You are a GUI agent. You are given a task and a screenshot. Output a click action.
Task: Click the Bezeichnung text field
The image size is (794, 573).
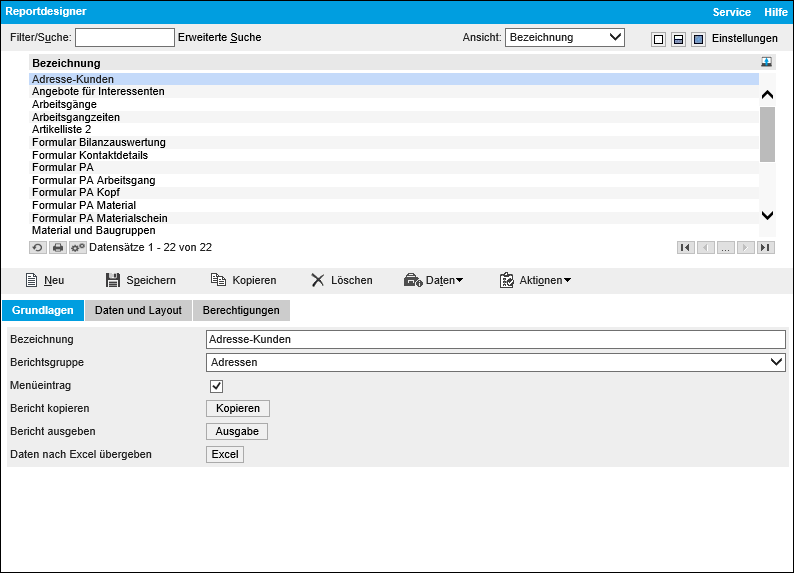click(x=496, y=339)
